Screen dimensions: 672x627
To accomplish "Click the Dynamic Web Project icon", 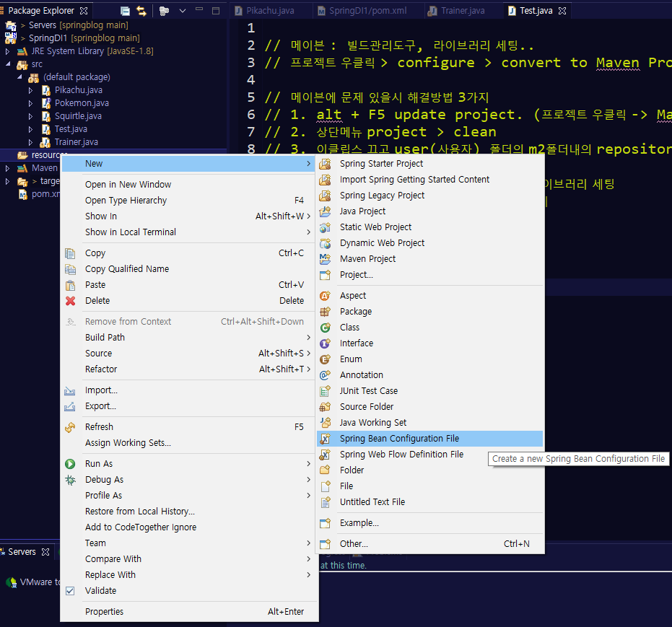I will click(326, 243).
